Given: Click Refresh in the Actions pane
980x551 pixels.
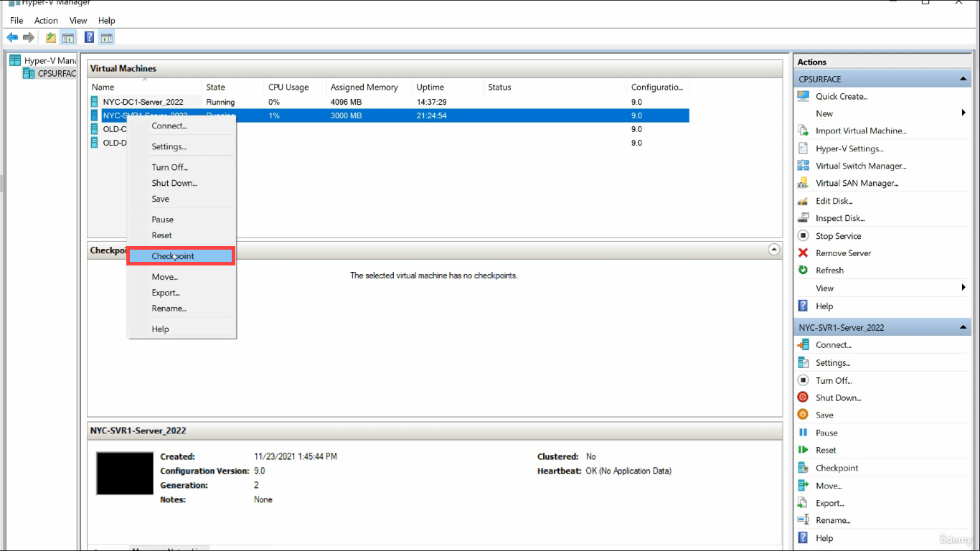Looking at the screenshot, I should click(829, 270).
